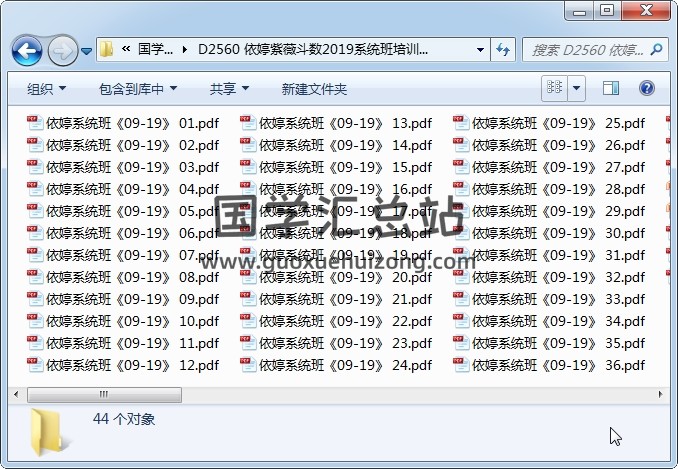
Task: Expand the hidden breadcrumb path chevrons
Action: (x=126, y=49)
